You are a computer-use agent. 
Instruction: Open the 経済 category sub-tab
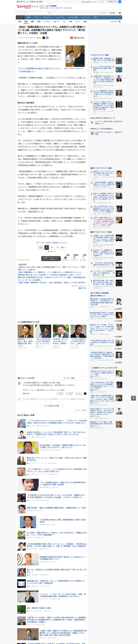[x=39, y=21]
